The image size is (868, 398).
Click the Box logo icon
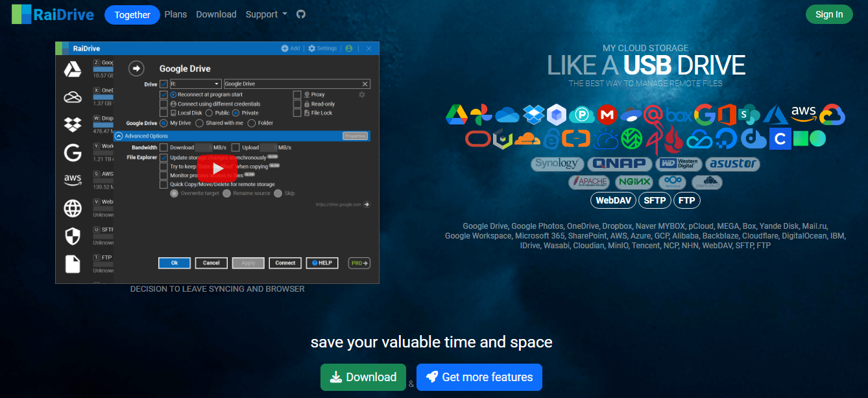(x=679, y=116)
